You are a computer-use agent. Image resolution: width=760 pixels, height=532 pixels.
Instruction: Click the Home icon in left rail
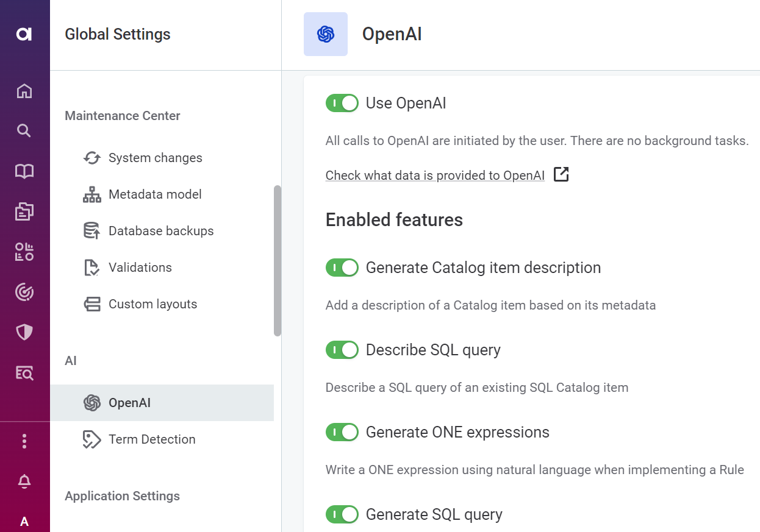coord(24,91)
